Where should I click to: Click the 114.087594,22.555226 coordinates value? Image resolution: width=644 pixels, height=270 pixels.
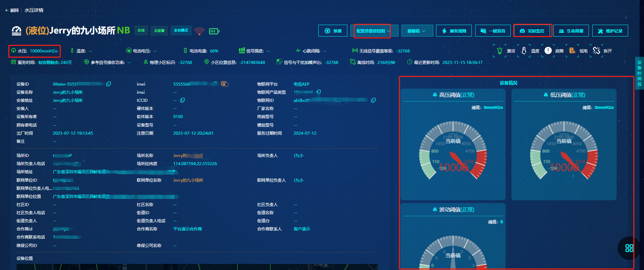(x=195, y=164)
